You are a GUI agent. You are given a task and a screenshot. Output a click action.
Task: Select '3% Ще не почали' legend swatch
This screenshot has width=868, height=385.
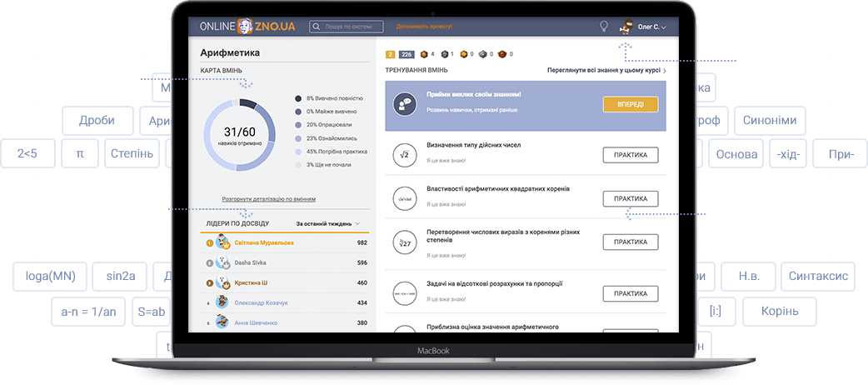(298, 164)
